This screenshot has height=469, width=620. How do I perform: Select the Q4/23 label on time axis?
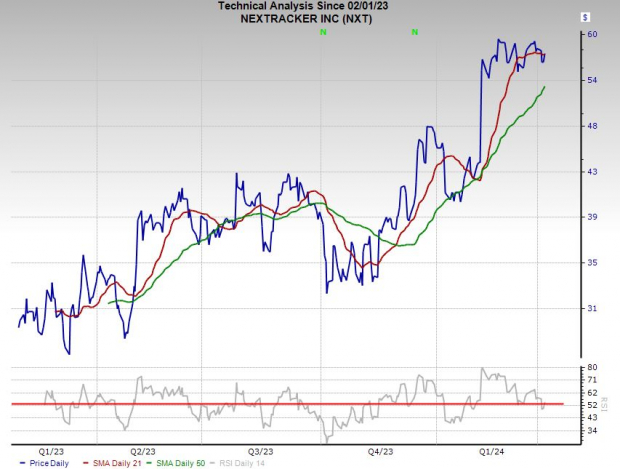click(380, 451)
